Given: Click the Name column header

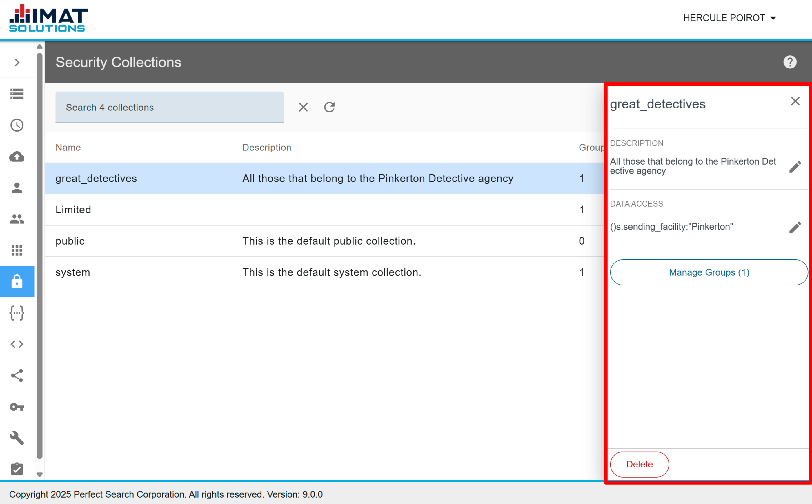Looking at the screenshot, I should (68, 147).
